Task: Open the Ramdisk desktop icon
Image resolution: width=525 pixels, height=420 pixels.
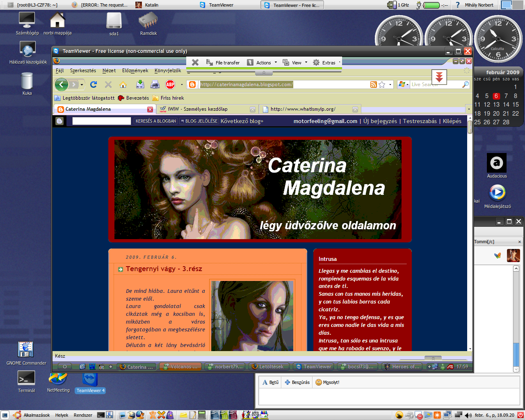Action: (148, 24)
